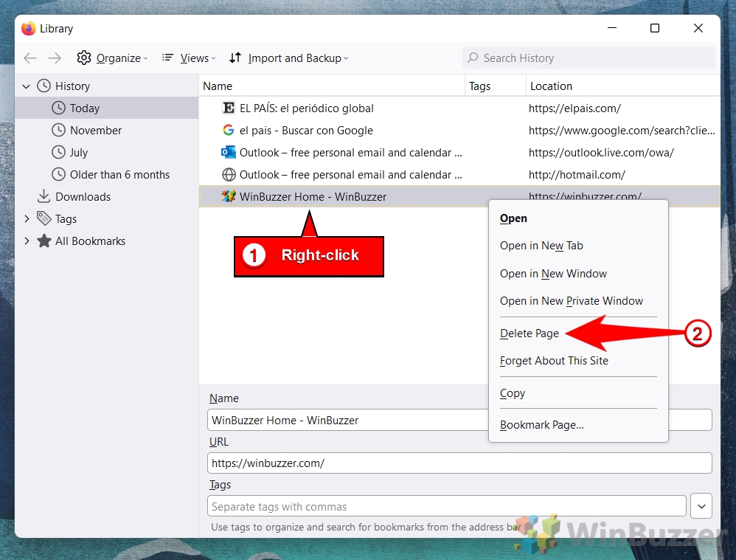This screenshot has height=560, width=736.
Task: Choose Delete Page from context menu
Action: [x=530, y=333]
